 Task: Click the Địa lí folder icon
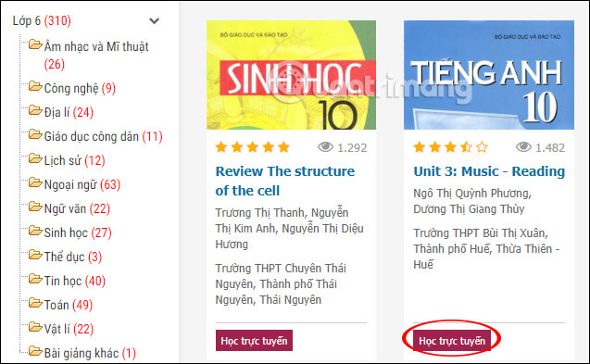click(35, 110)
